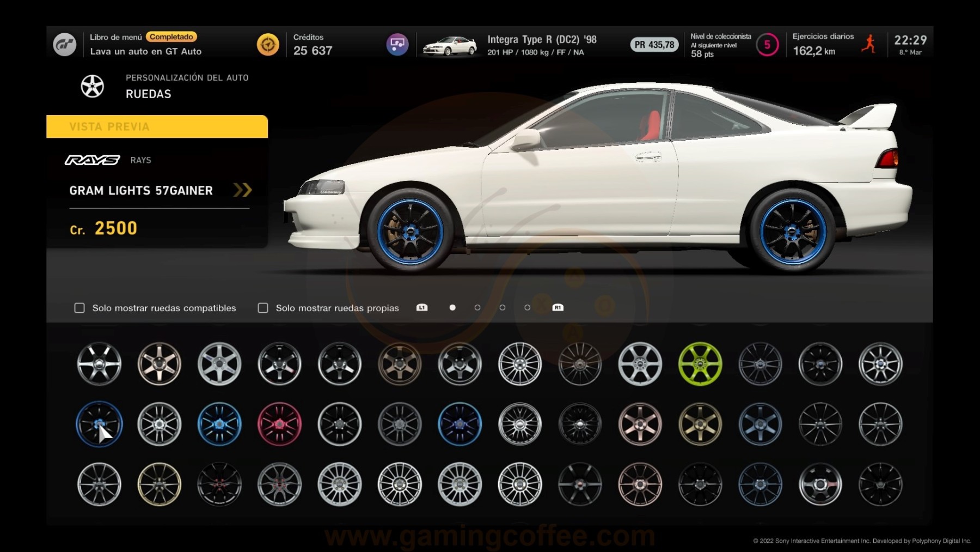Pick the gold-rimmed thin-spoke wheel in bottom row

click(x=159, y=484)
